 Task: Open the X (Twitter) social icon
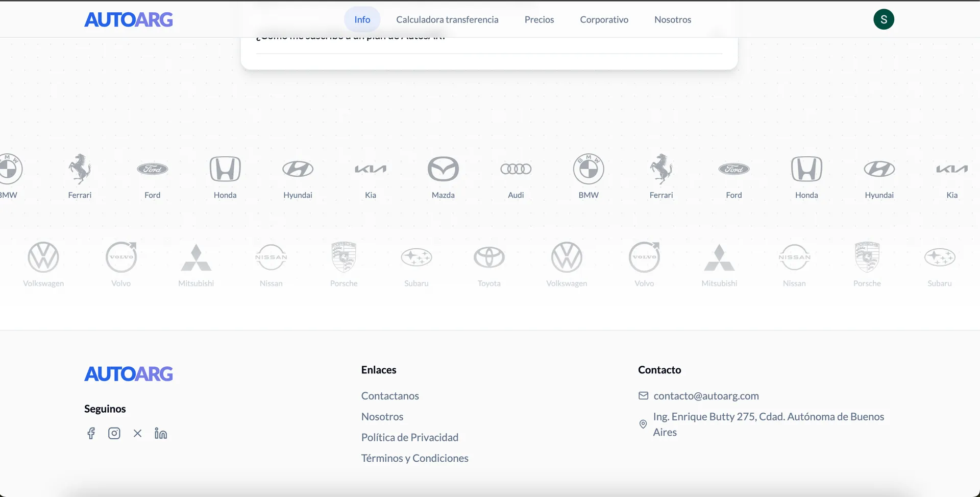[x=137, y=434]
